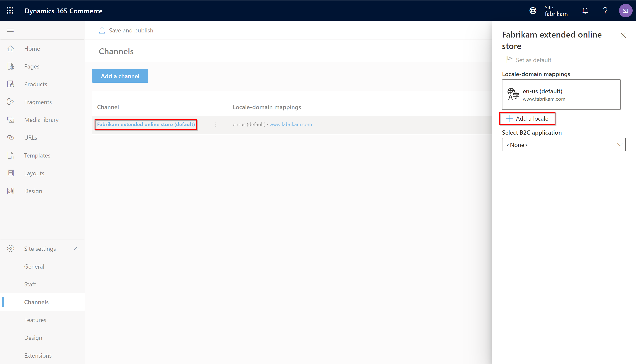The image size is (636, 364).
Task: Open the Templates section
Action: click(37, 155)
